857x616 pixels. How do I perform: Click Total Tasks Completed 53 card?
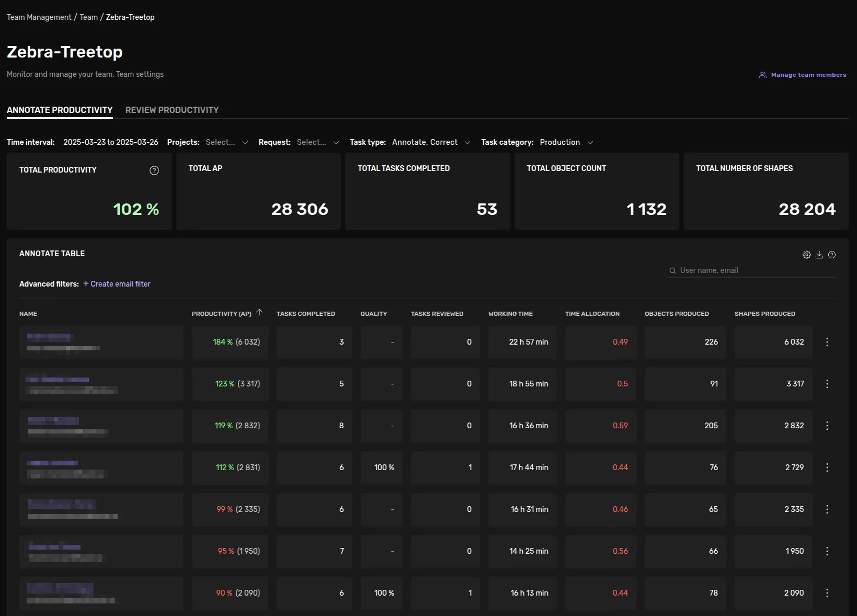click(x=428, y=191)
